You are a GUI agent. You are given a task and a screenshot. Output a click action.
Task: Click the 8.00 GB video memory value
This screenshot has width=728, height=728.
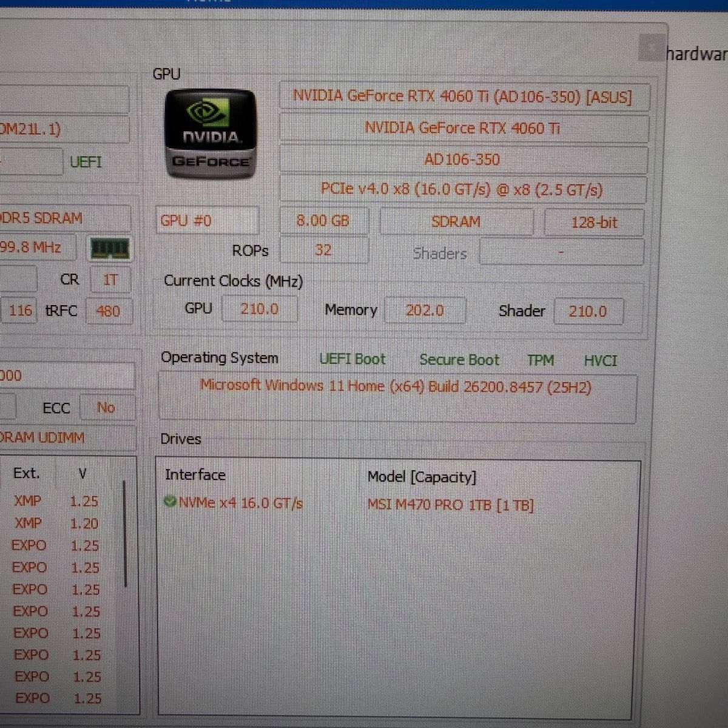click(x=323, y=221)
